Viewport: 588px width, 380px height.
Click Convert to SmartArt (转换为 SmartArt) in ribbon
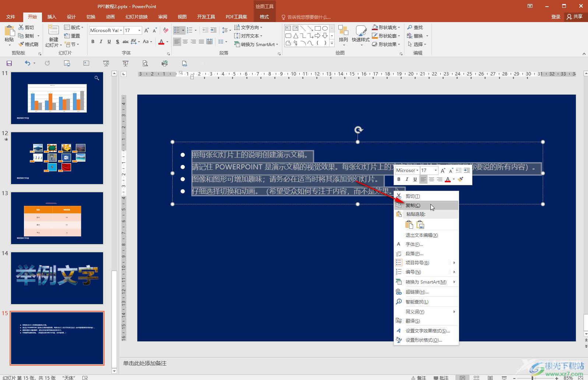click(x=256, y=44)
